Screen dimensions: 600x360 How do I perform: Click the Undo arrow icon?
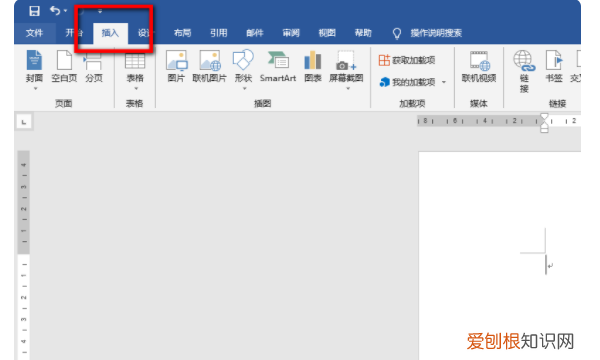(x=55, y=11)
